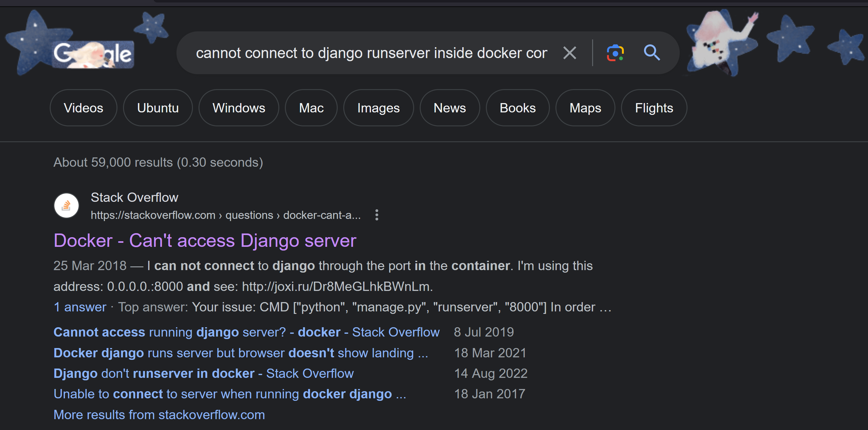Open 'More results from stackoverflow.com' link
Image resolution: width=868 pixels, height=430 pixels.
(159, 415)
